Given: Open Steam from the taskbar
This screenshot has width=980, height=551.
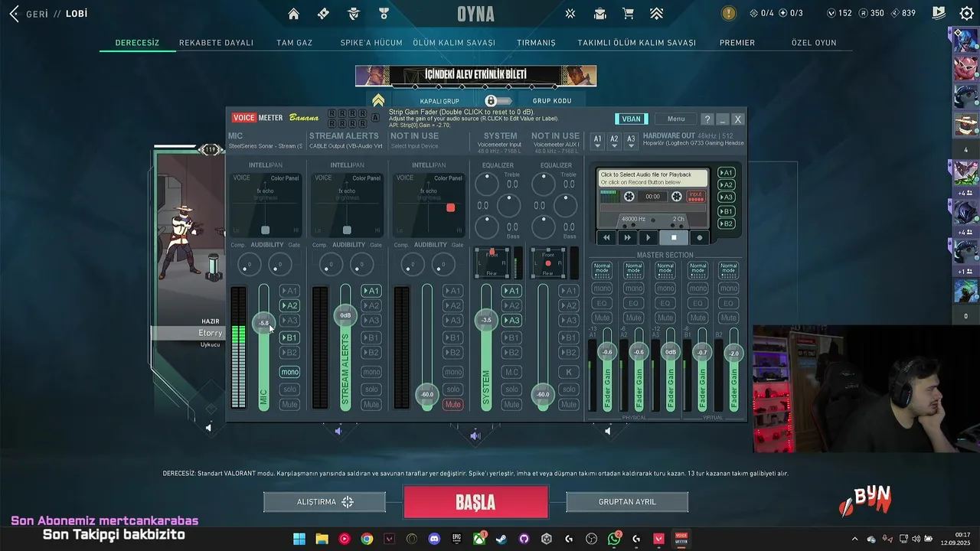Looking at the screenshot, I should tap(501, 539).
